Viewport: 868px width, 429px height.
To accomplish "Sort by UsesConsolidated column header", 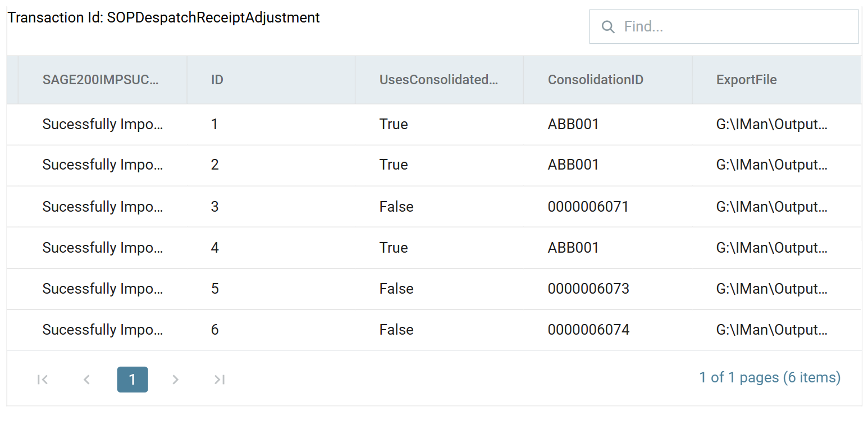I will tap(438, 80).
